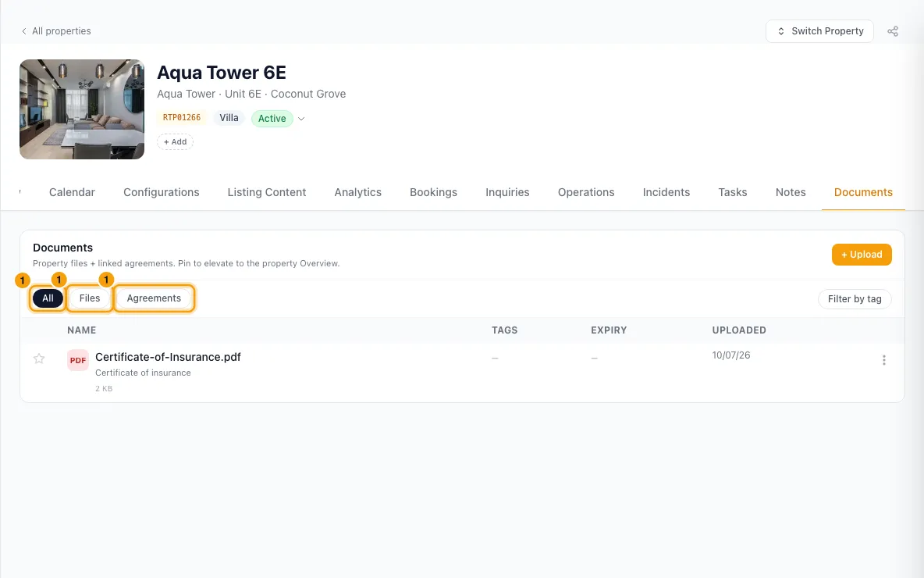Click the Aqua Tower 6E title
This screenshot has width=924, height=578.
pyautogui.click(x=222, y=73)
